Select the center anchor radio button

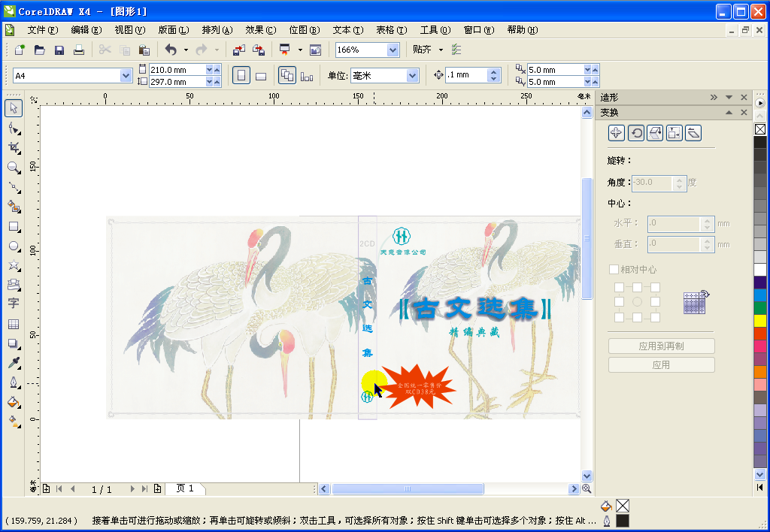[x=637, y=302]
